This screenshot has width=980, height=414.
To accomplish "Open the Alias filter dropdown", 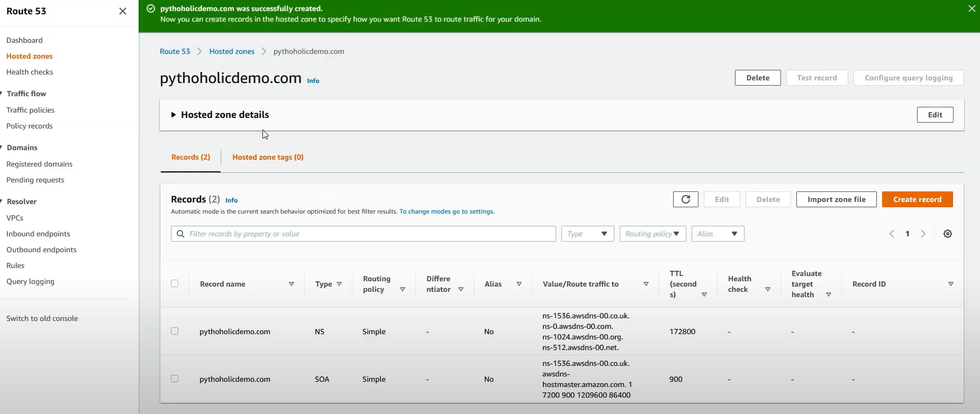I will [x=718, y=234].
